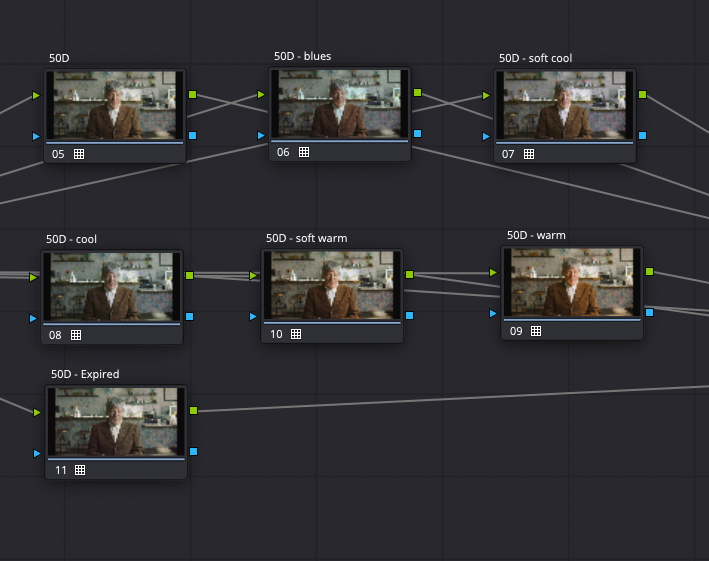Image resolution: width=709 pixels, height=561 pixels.
Task: Click green output of 50D - Expired node
Action: (x=193, y=410)
